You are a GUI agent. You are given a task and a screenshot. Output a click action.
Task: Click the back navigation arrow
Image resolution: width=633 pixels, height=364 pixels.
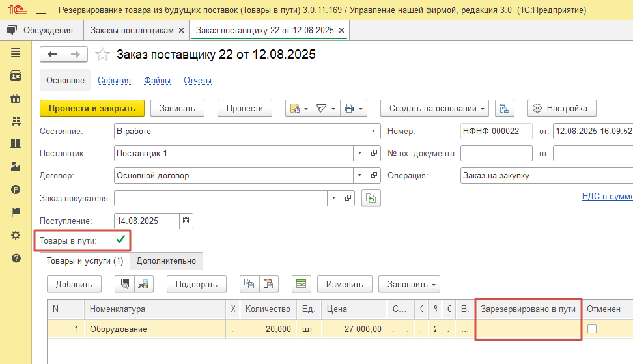pos(53,55)
